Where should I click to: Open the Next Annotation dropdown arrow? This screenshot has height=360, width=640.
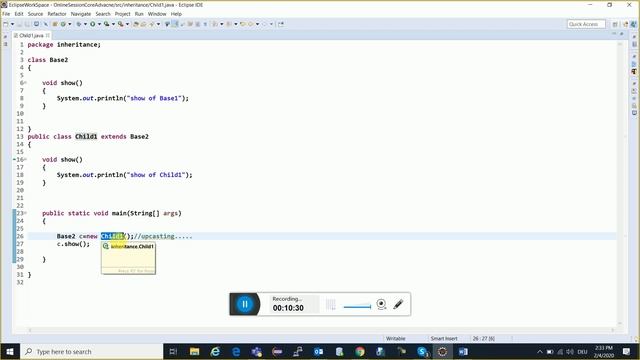point(222,24)
